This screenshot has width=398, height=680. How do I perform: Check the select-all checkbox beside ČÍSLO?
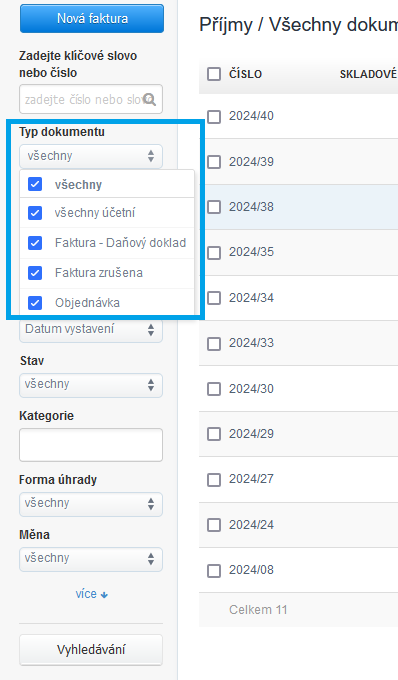(214, 74)
